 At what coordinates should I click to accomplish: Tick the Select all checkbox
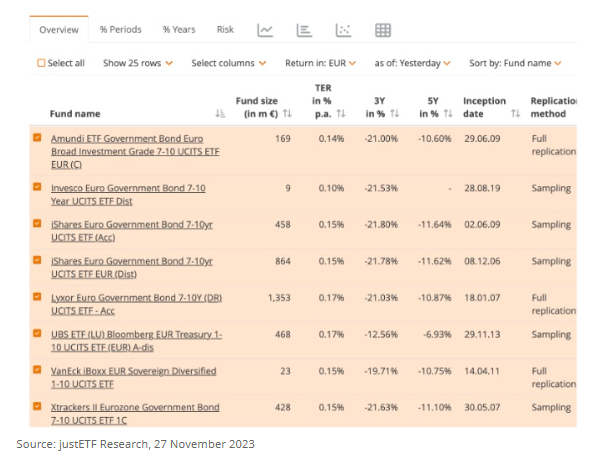(x=41, y=63)
